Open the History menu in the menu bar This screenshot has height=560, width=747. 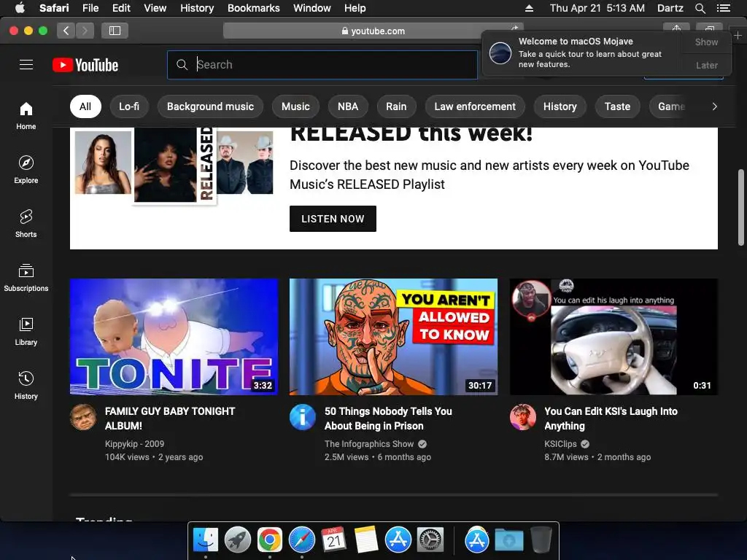[197, 8]
